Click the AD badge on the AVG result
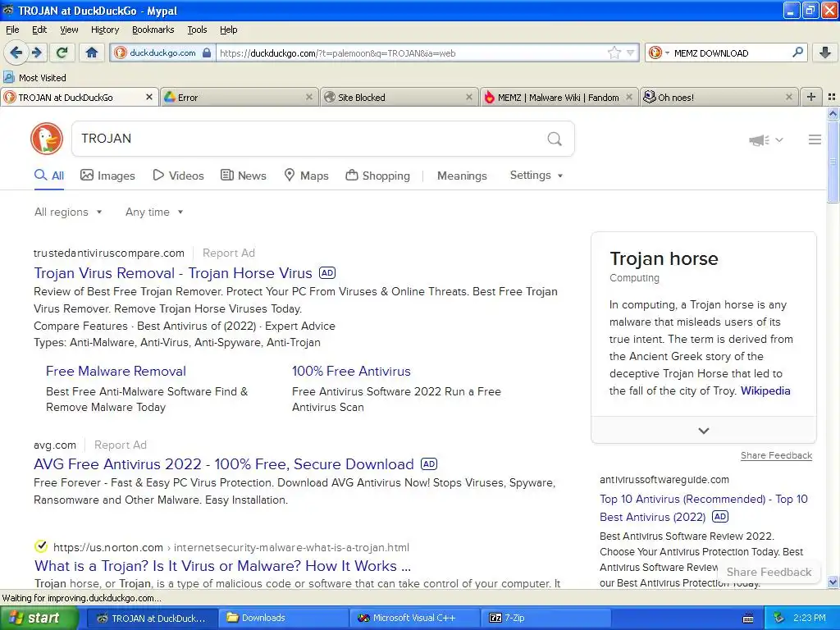840x630 pixels. click(429, 464)
